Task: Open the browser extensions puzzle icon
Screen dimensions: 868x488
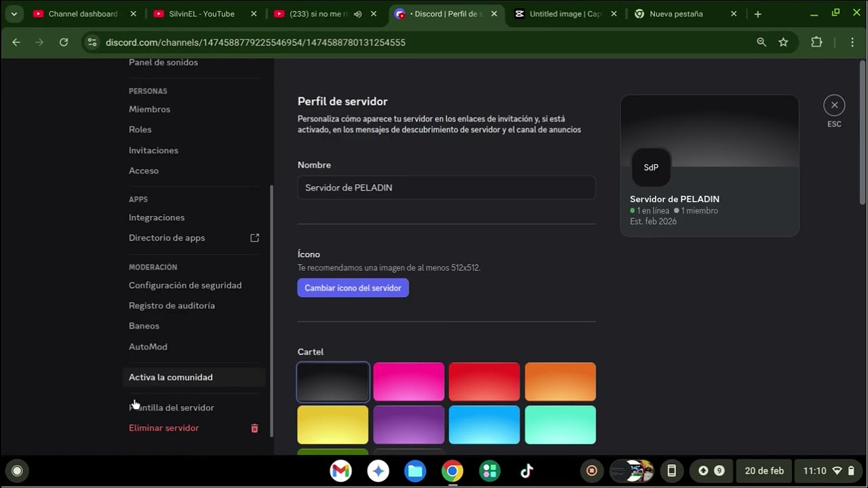Action: (x=816, y=42)
